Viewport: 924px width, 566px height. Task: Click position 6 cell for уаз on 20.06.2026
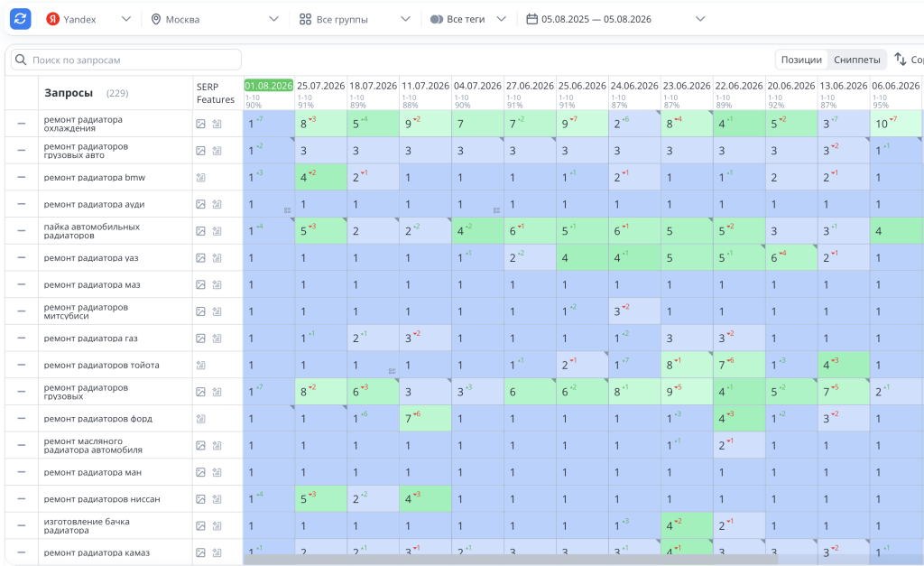791,258
